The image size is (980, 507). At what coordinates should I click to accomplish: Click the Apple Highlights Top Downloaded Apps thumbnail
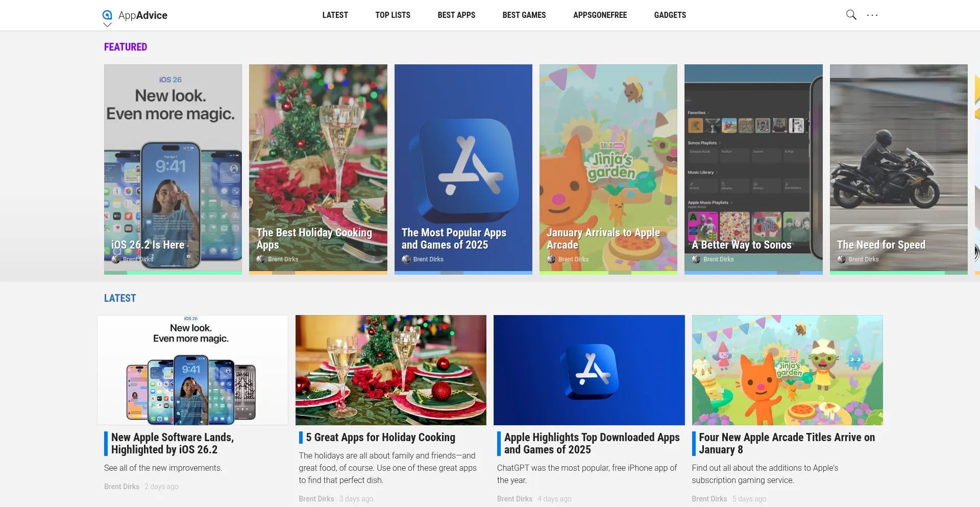pos(589,370)
